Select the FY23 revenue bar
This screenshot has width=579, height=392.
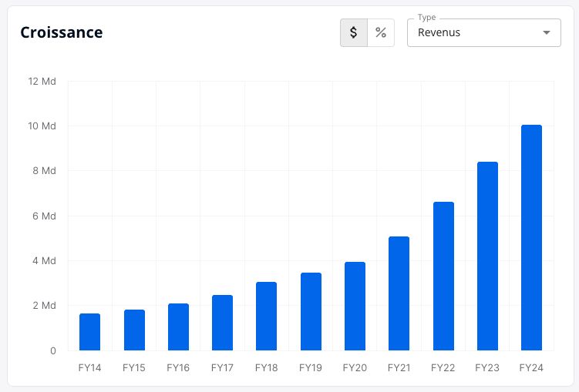point(487,256)
